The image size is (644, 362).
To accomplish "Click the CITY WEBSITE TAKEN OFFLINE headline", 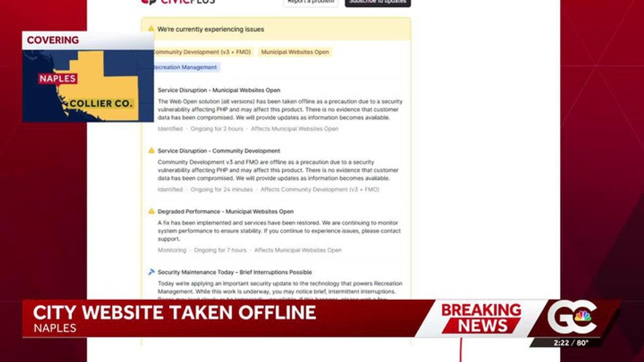I will tap(174, 313).
